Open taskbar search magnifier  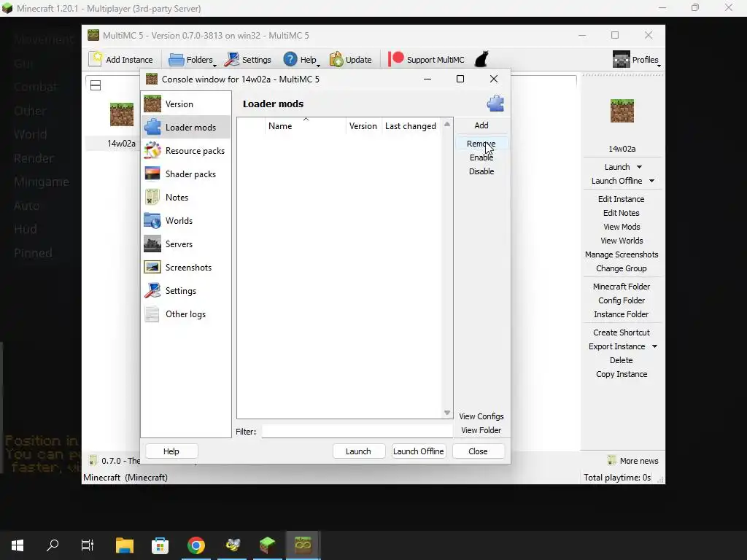(x=53, y=545)
